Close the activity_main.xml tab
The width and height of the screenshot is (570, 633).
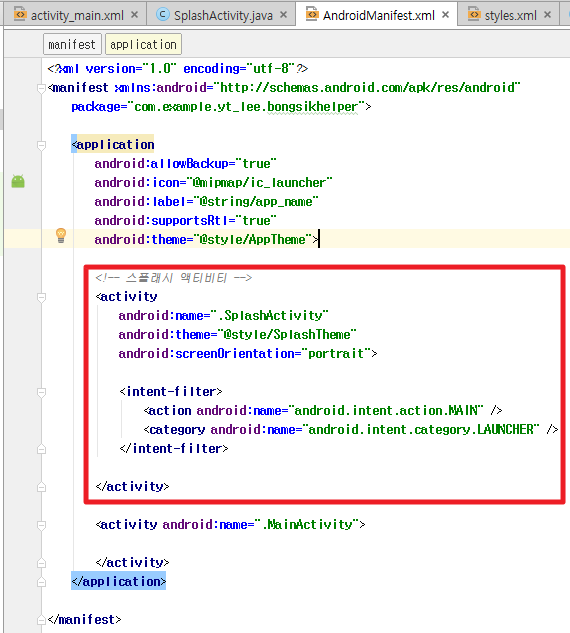tap(134, 15)
